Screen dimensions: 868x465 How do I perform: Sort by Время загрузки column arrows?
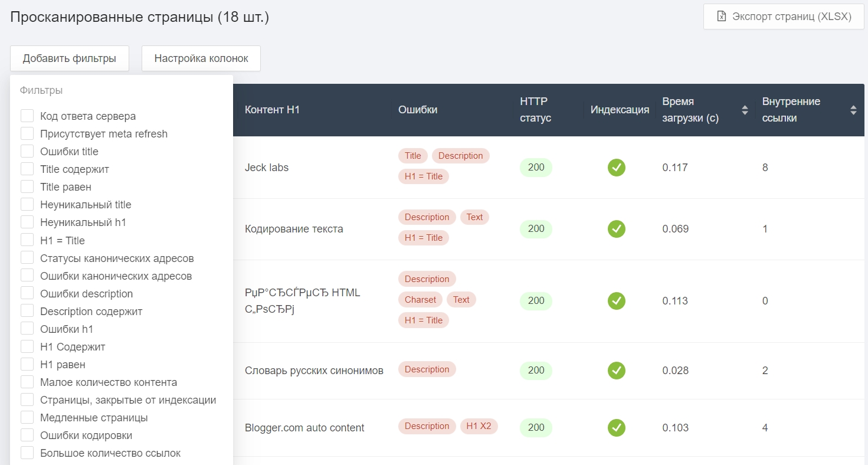(x=745, y=110)
